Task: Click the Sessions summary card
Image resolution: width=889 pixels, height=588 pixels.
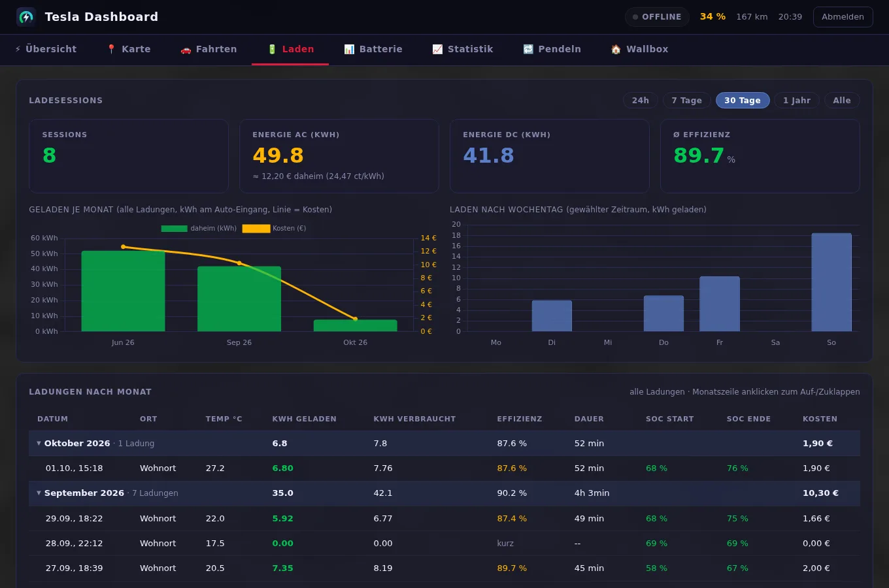Action: point(129,156)
